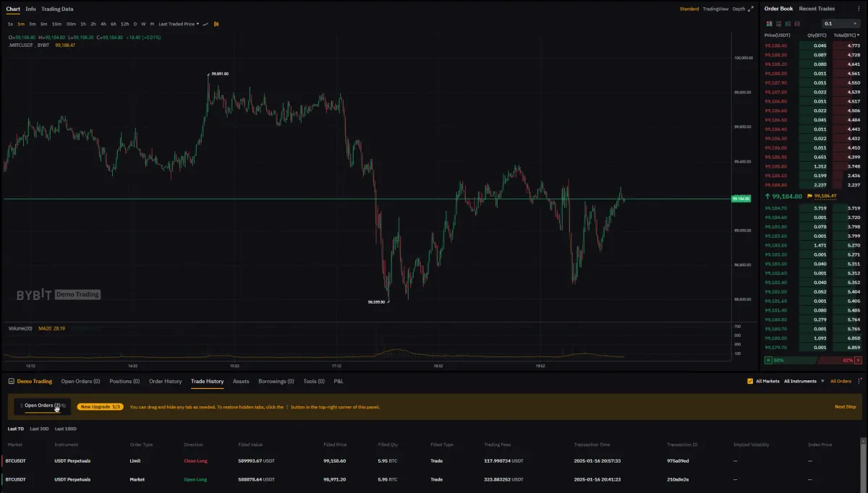Toggle the All Markets checkbox

coord(750,381)
